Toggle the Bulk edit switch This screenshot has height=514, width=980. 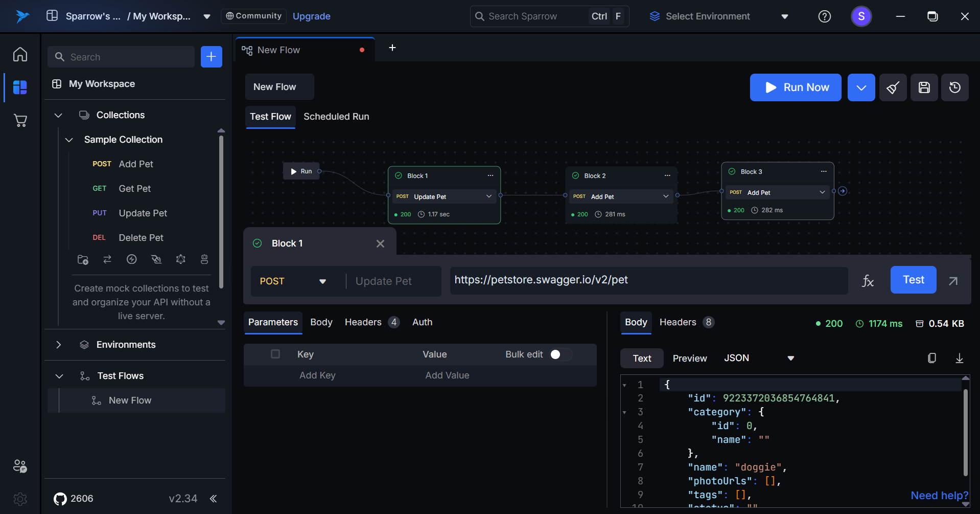tap(559, 354)
